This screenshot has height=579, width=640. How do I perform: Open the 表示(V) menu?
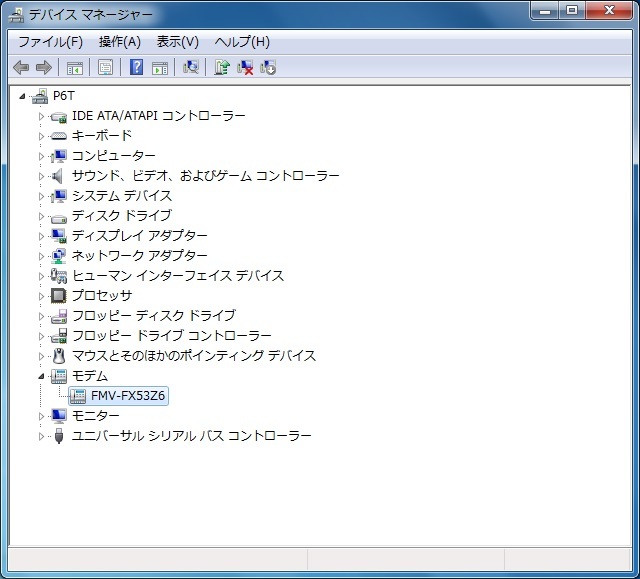pyautogui.click(x=178, y=42)
